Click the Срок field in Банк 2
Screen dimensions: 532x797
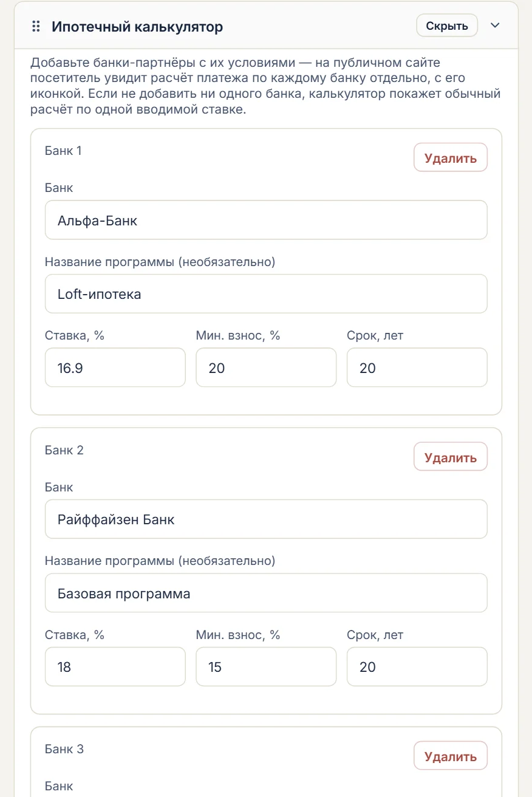click(417, 666)
